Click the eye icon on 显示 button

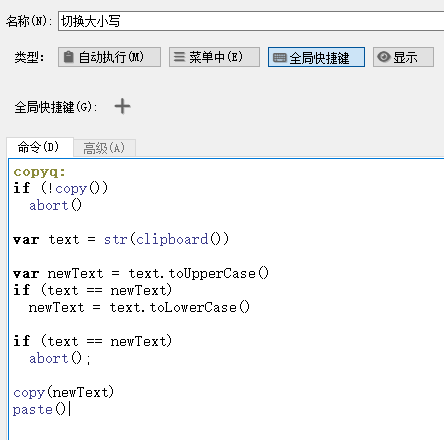(x=384, y=57)
